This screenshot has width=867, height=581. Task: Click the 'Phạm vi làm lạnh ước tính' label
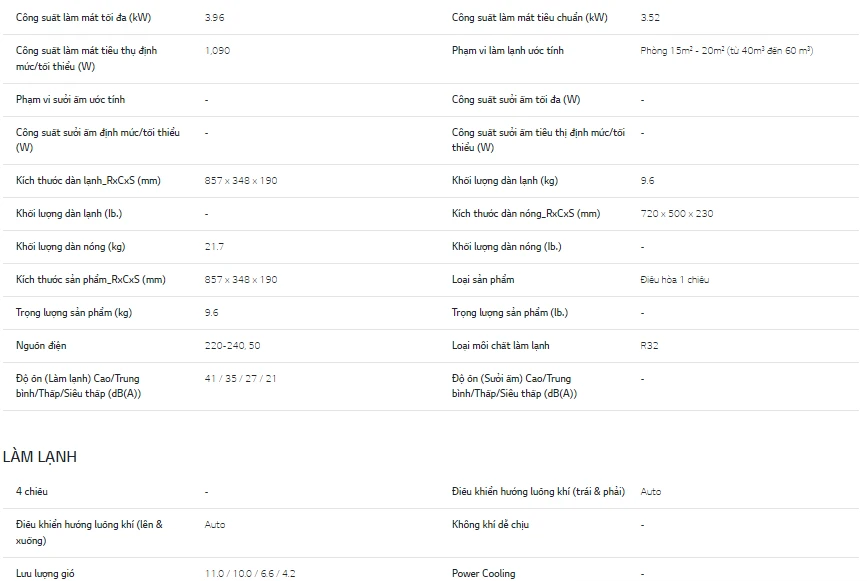508,50
